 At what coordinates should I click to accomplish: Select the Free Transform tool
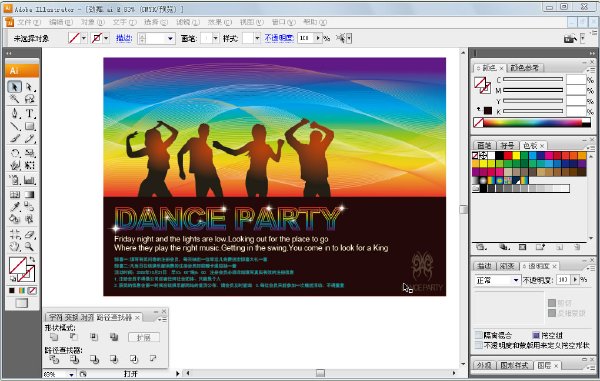[29, 166]
